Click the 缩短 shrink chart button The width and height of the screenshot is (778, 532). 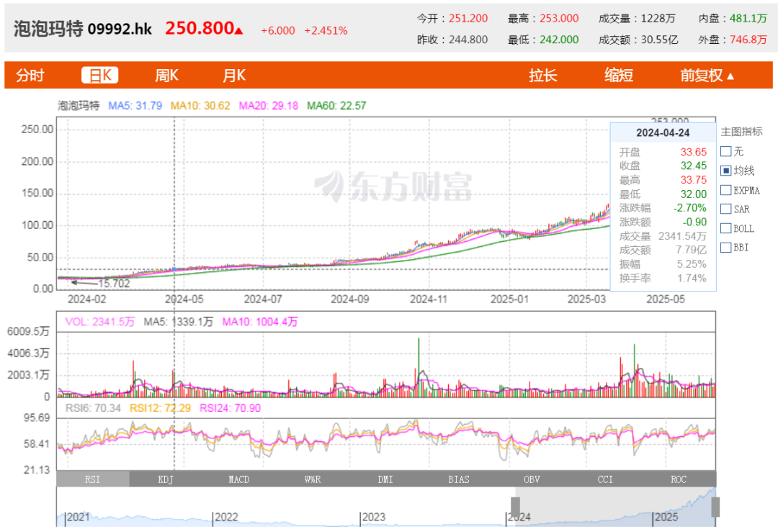(x=619, y=76)
